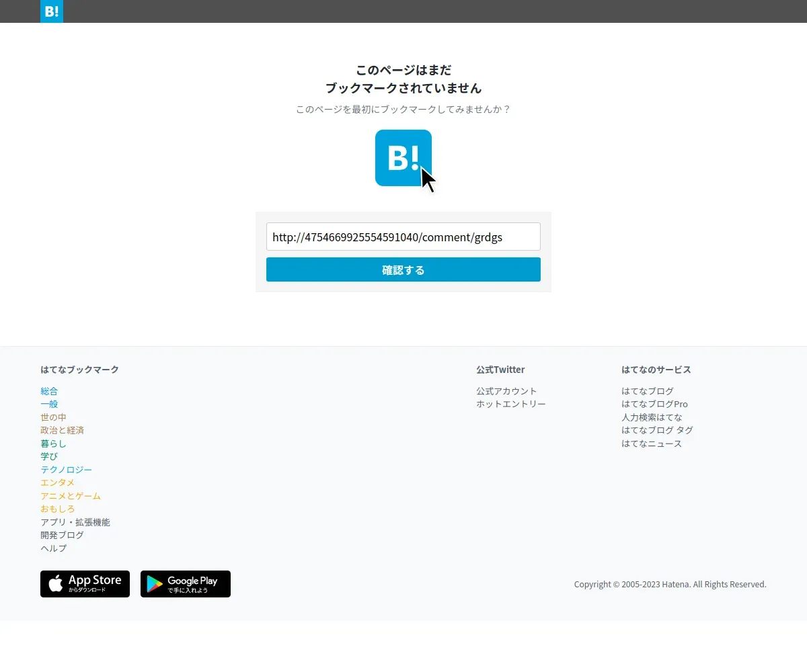This screenshot has height=672, width=807.
Task: Open the アニメとゲーム category link
Action: [71, 496]
